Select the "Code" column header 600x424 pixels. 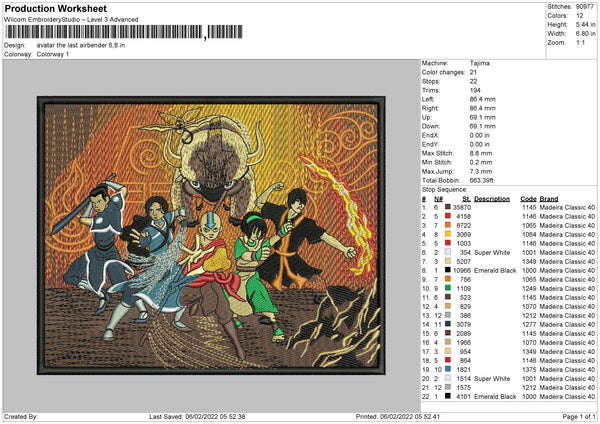528,199
